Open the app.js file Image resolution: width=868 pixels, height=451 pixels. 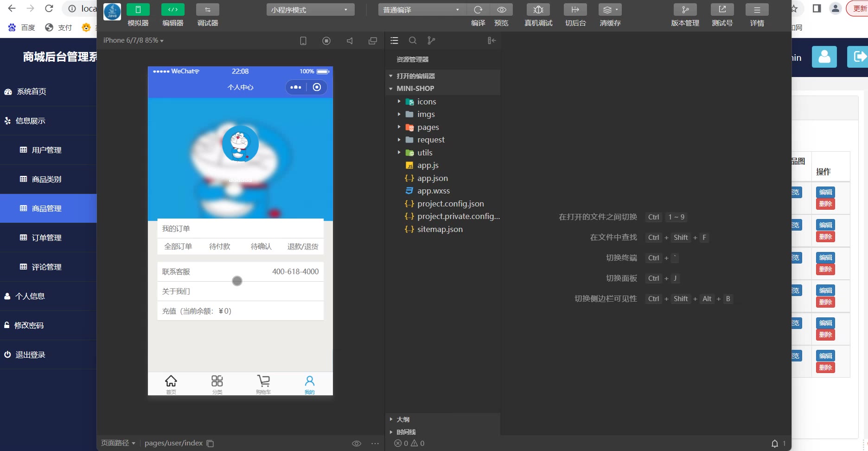443,165
